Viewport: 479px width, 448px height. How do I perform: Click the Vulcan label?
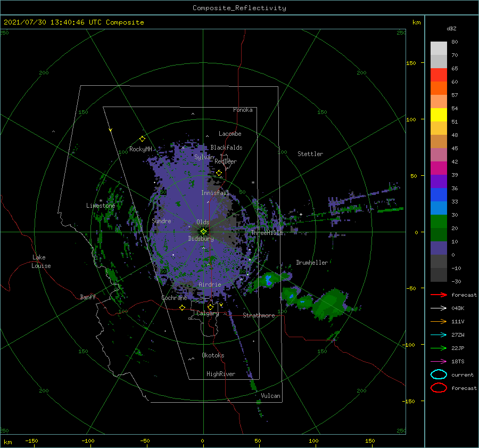tap(270, 396)
